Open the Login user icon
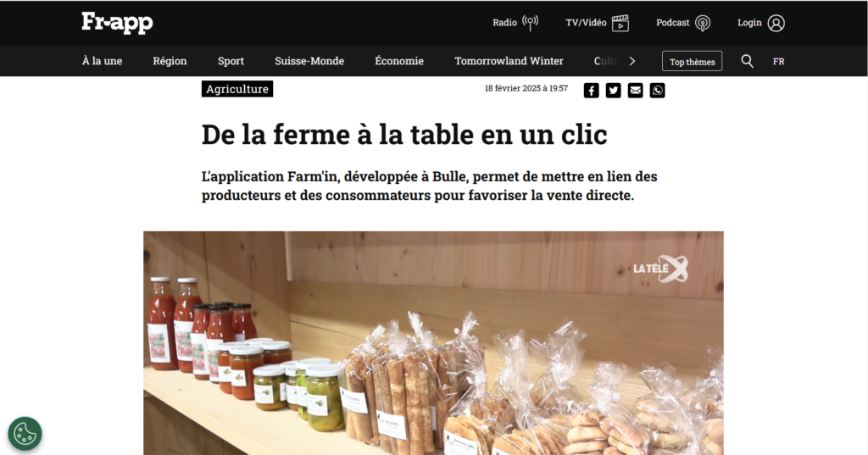This screenshot has width=868, height=455. [776, 23]
